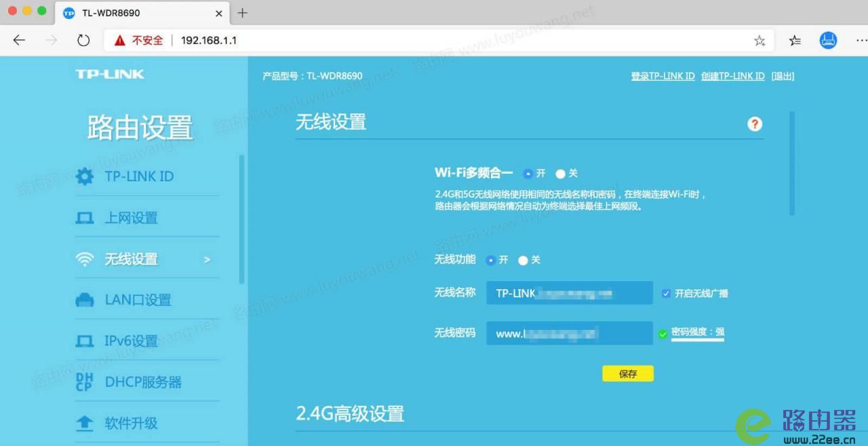Screen dimensions: 868x446
Task: Click the insecure warning triangle icon
Action: pos(120,40)
